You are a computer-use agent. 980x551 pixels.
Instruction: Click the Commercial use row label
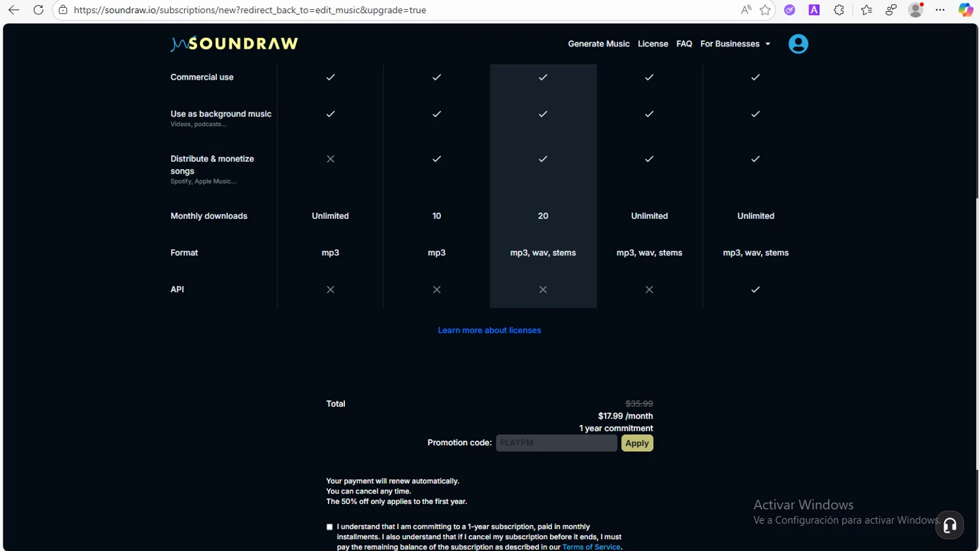(202, 77)
